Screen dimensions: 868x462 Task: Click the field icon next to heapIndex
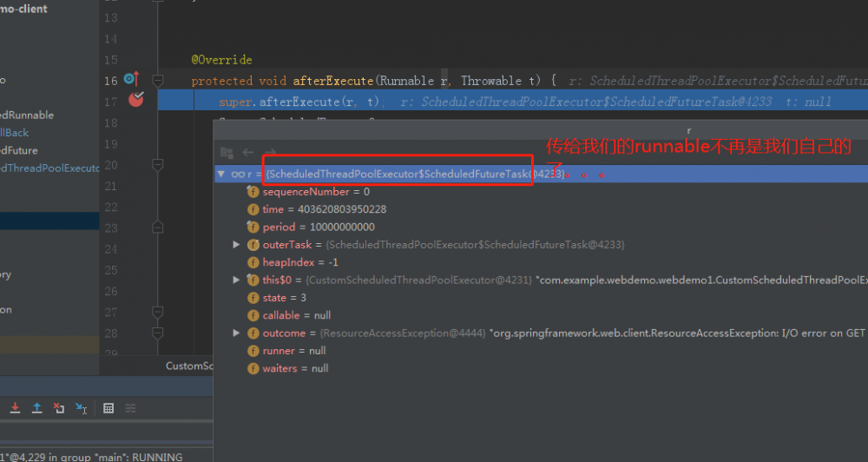tap(253, 262)
